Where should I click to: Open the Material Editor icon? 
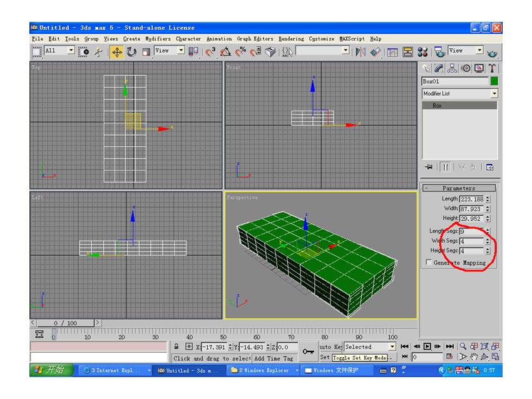(422, 52)
